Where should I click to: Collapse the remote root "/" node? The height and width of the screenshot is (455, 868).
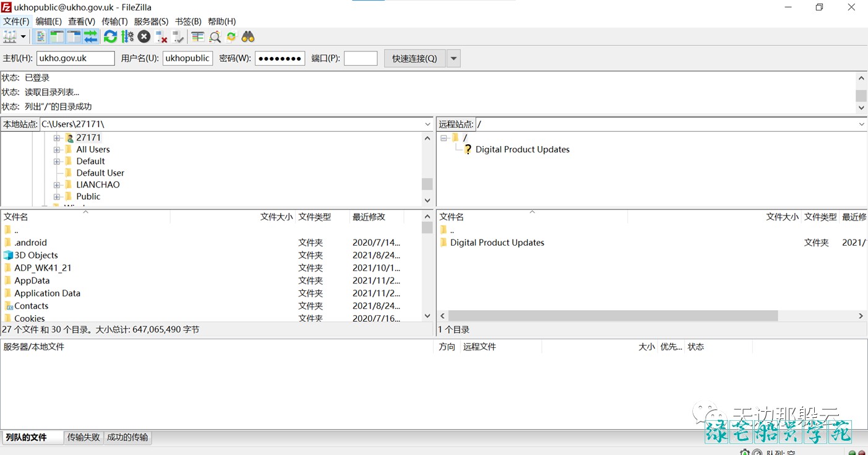444,137
